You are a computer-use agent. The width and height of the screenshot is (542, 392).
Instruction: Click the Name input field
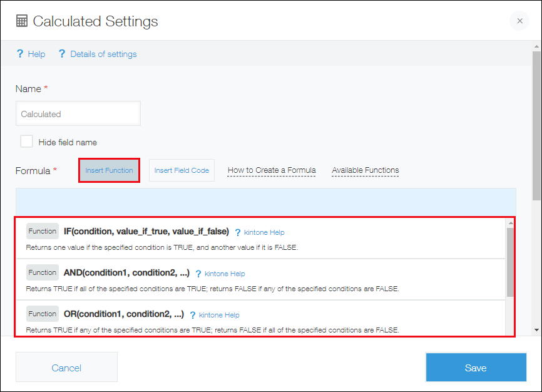click(x=78, y=113)
